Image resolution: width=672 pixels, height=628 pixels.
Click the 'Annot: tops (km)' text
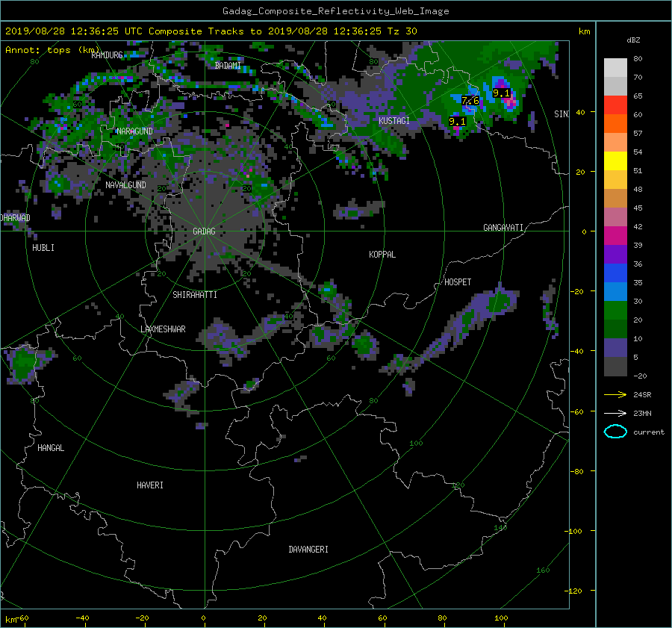(52, 50)
